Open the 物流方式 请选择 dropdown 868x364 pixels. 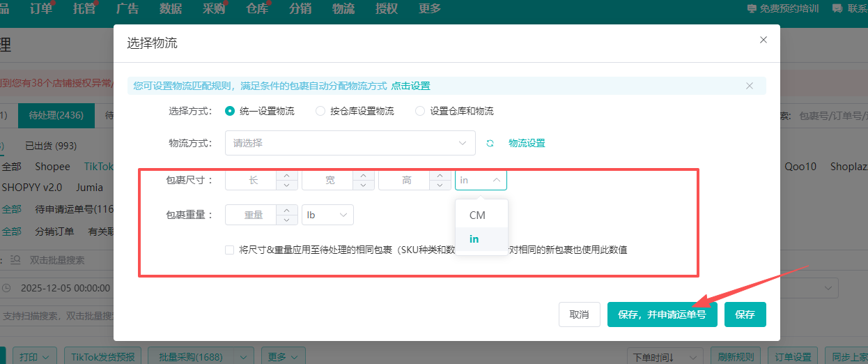pyautogui.click(x=350, y=143)
